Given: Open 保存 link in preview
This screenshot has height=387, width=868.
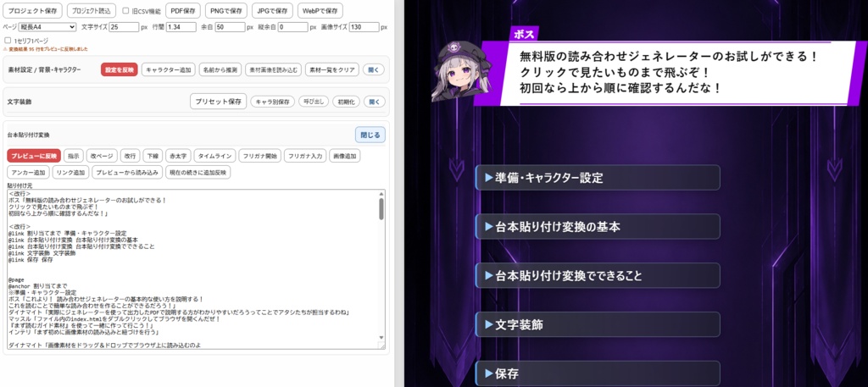Looking at the screenshot, I should [598, 373].
